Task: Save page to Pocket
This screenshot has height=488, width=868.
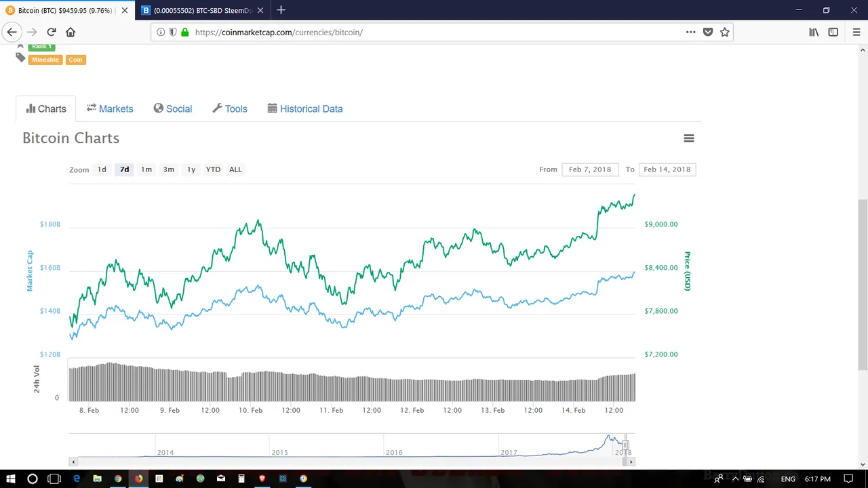Action: point(708,32)
